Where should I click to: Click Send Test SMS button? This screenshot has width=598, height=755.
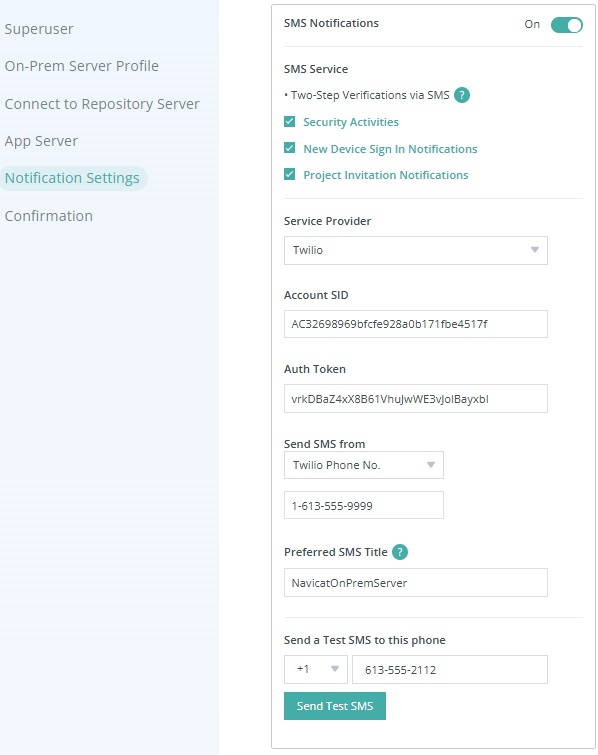click(x=335, y=706)
